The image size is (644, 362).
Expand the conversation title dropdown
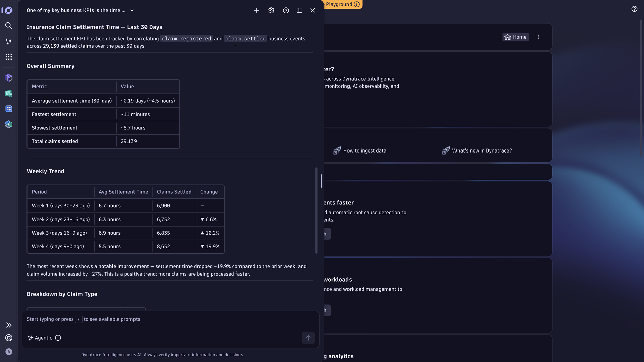click(132, 10)
